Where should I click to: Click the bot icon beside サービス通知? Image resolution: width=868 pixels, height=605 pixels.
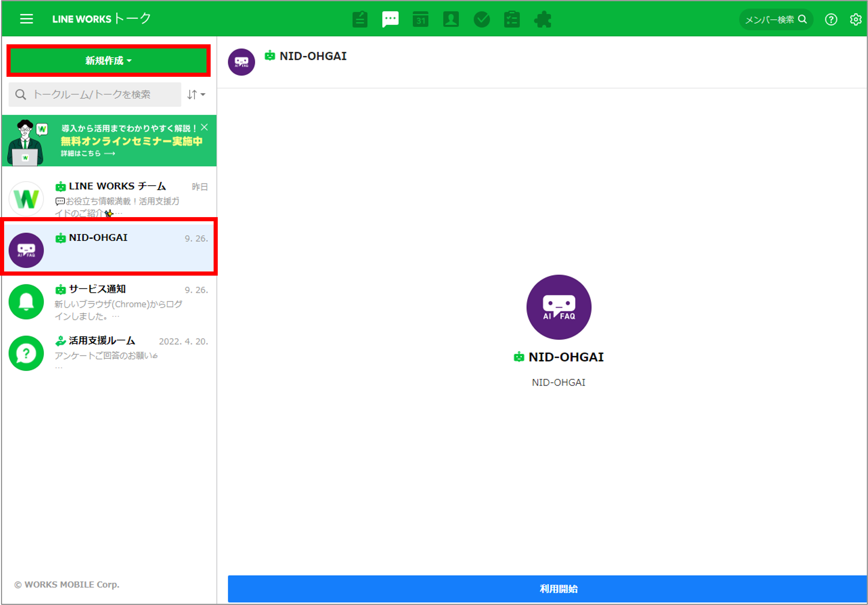click(x=61, y=290)
